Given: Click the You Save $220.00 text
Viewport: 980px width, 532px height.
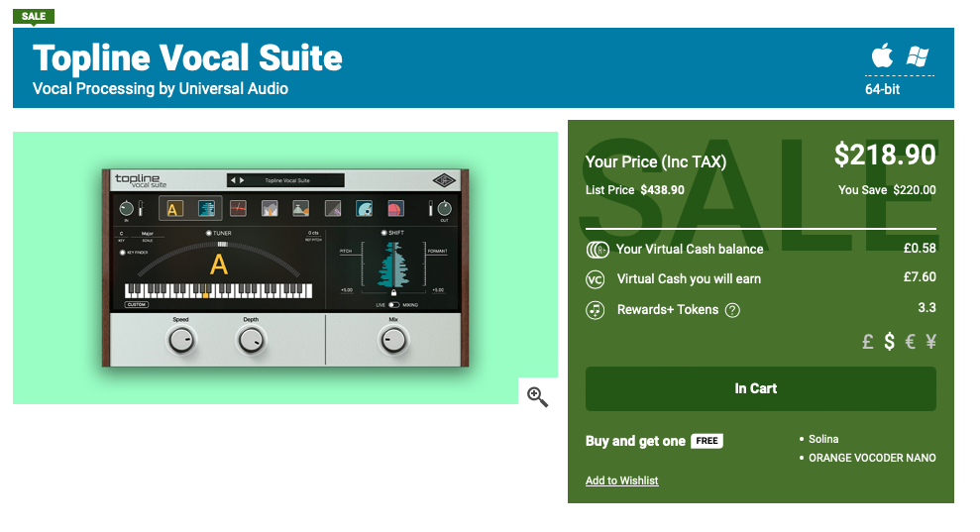Looking at the screenshot, I should pyautogui.click(x=887, y=190).
